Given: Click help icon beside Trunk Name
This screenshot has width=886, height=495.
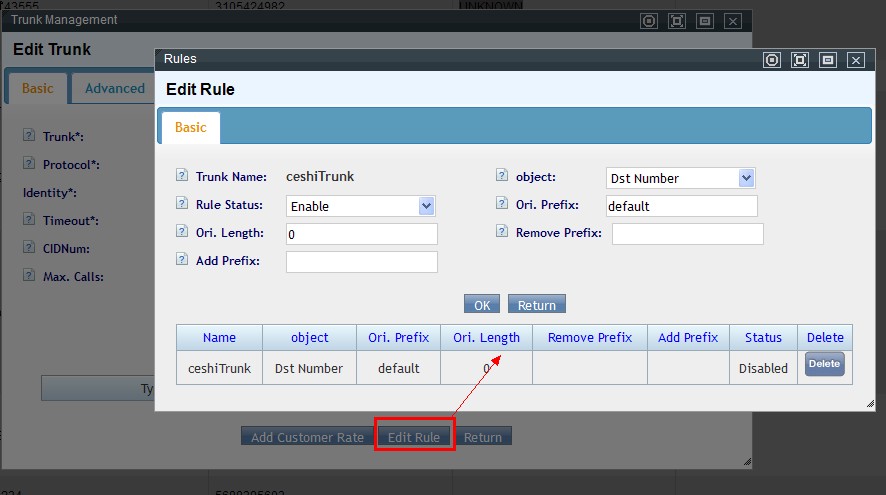Looking at the screenshot, I should click(182, 176).
